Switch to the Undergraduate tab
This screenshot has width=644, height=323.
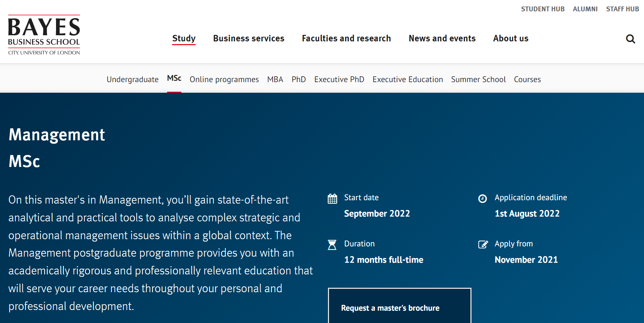click(x=133, y=79)
